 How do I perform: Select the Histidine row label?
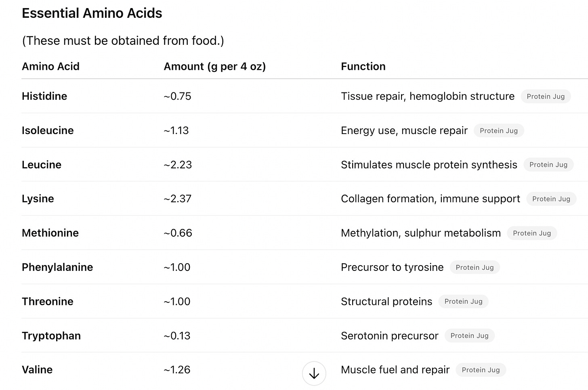pos(44,96)
